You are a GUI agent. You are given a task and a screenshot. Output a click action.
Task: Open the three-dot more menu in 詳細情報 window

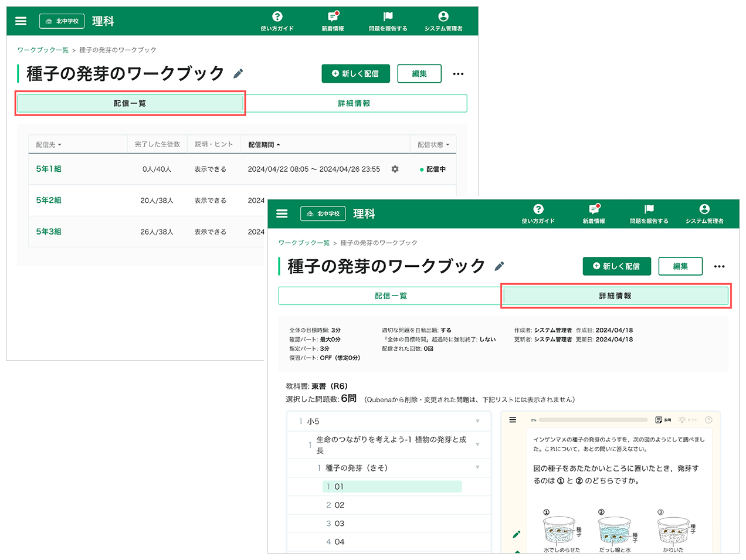click(719, 266)
